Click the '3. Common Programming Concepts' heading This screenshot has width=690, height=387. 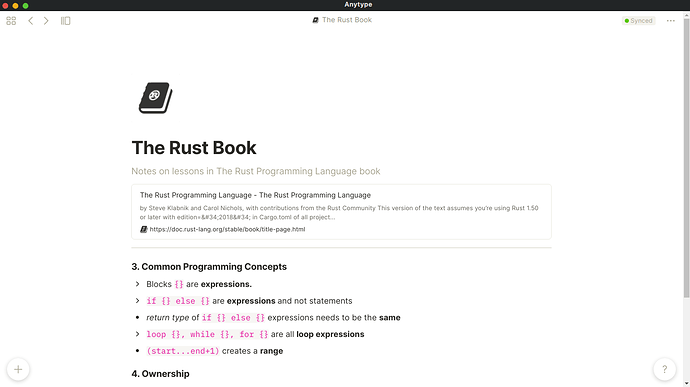(209, 266)
